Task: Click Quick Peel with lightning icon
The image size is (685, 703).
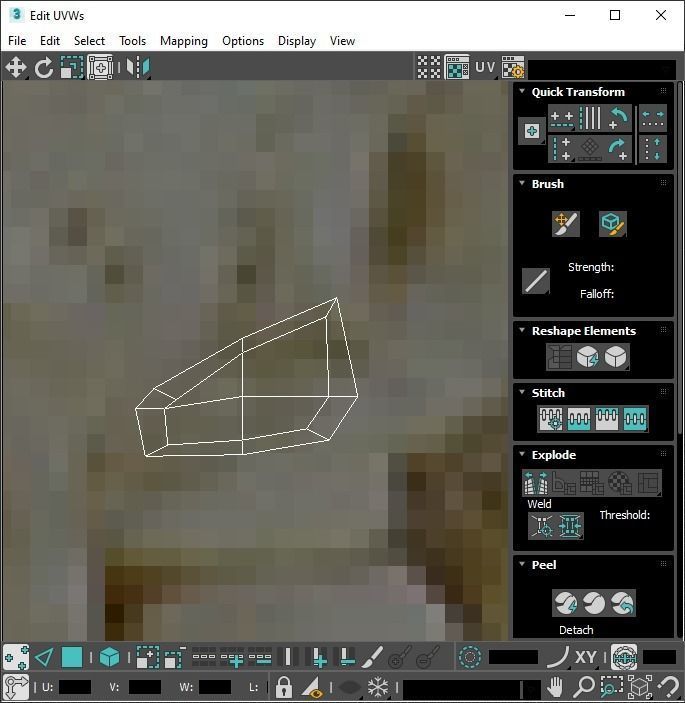Action: click(566, 603)
